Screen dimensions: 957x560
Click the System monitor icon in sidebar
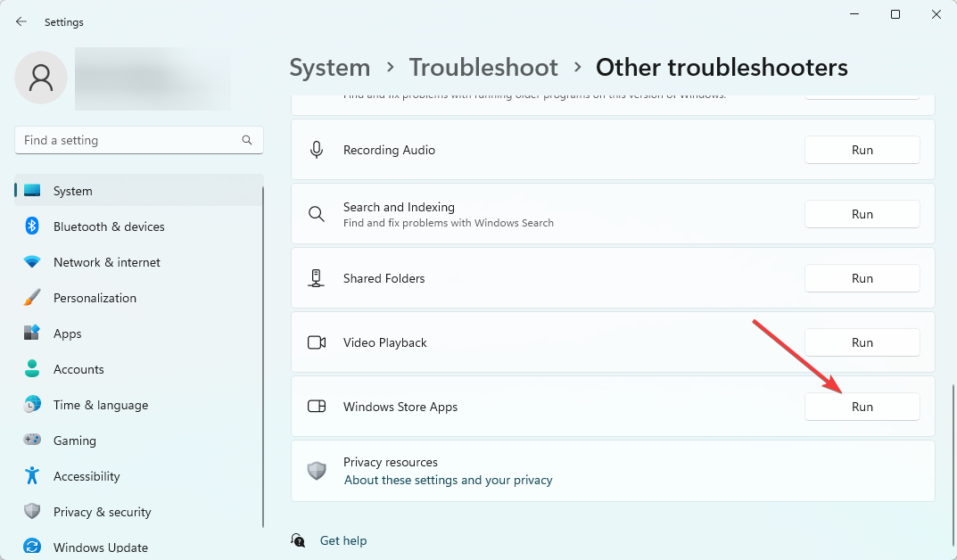32,190
